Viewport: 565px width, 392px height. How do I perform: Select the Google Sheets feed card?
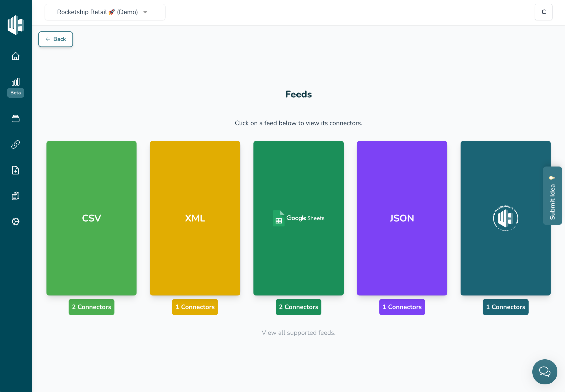point(298,218)
